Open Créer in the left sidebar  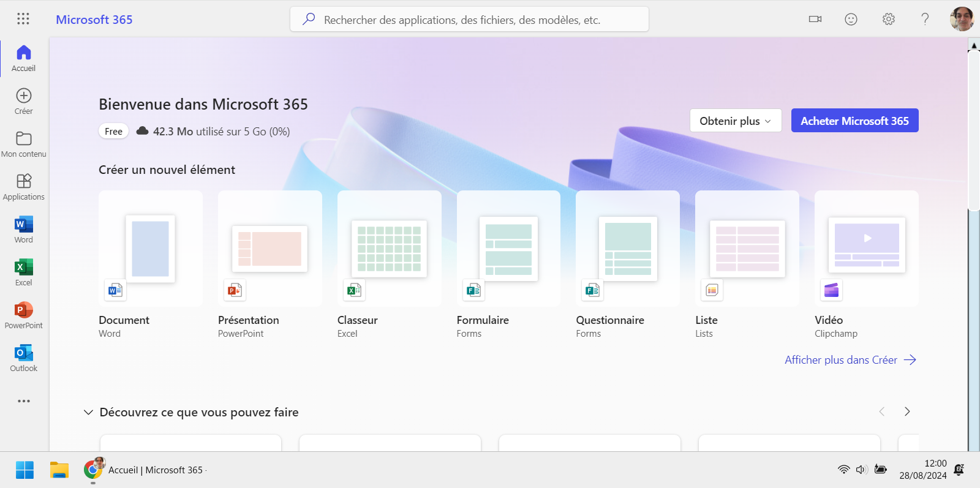tap(24, 102)
